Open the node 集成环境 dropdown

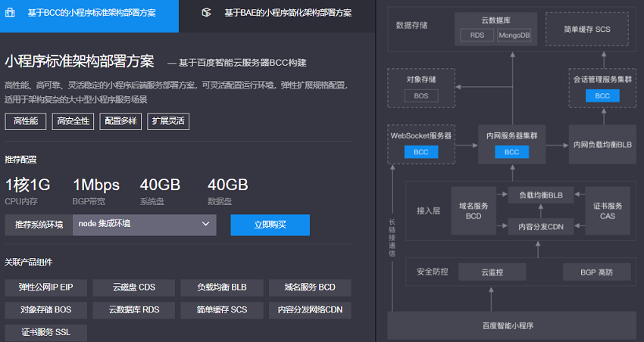(144, 225)
